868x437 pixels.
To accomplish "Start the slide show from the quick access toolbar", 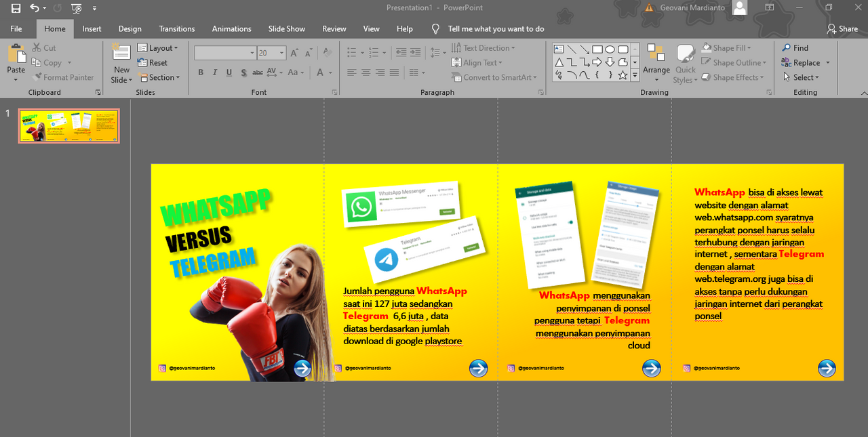I will [76, 8].
